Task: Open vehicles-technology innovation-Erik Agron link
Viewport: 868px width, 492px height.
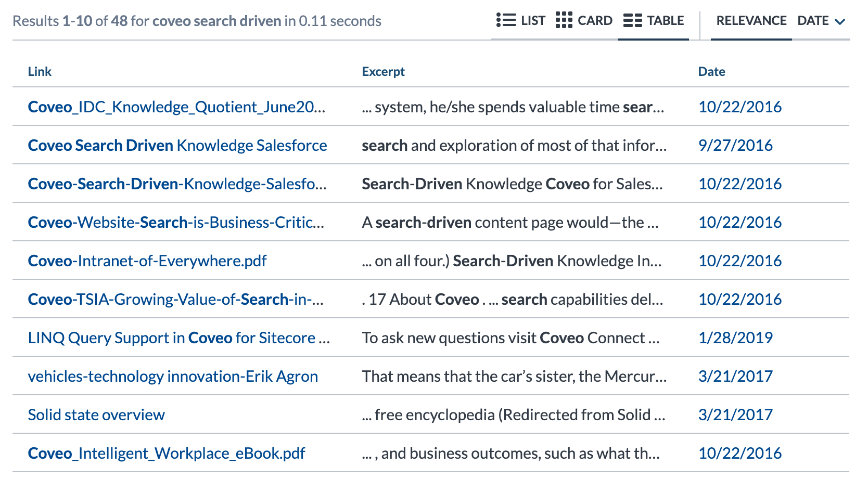Action: click(x=173, y=376)
